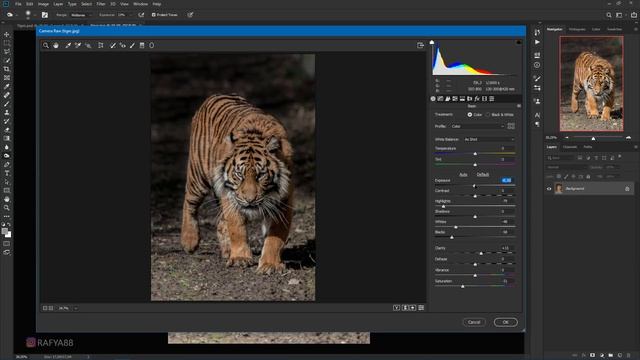Open the Effects fx panel icon

click(x=477, y=99)
